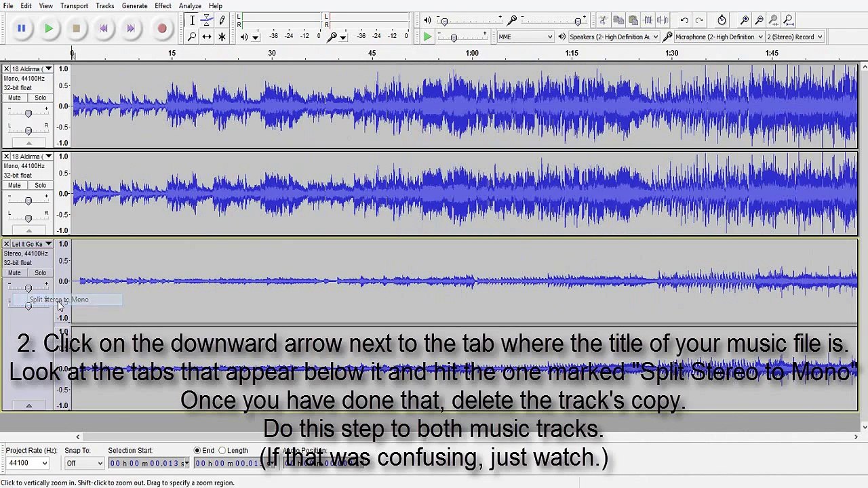
Task: Open first 18 Aldirma track dropdown menu
Action: point(48,69)
